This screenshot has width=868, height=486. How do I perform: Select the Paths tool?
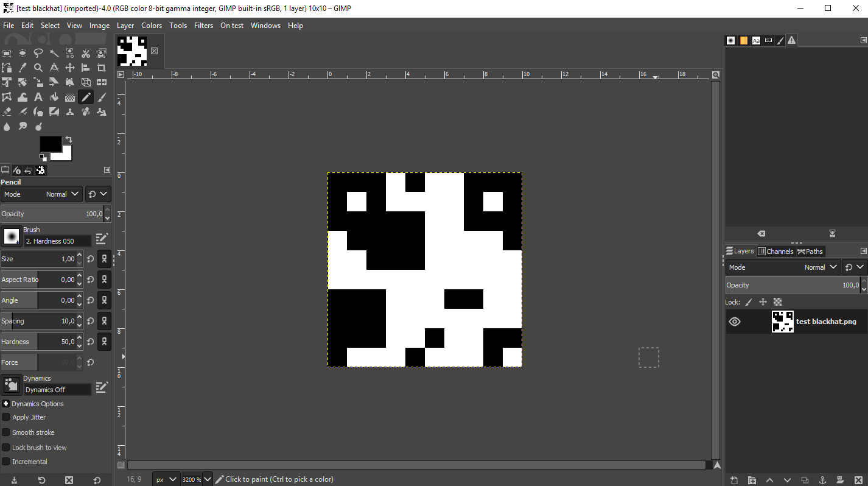(x=7, y=68)
